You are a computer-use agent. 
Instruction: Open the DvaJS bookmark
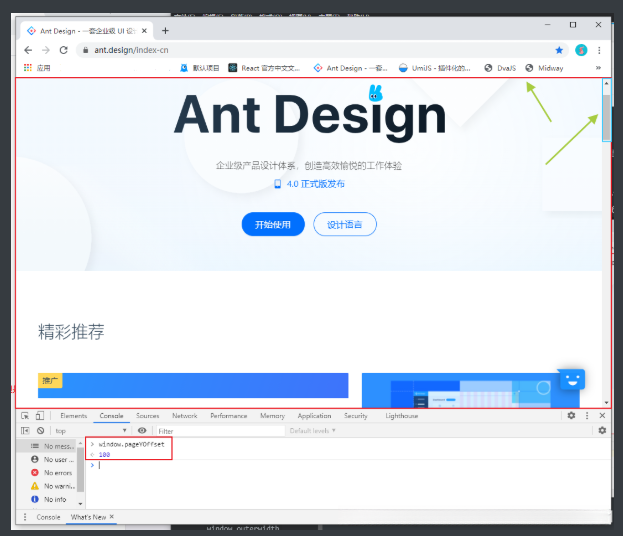[x=500, y=68]
